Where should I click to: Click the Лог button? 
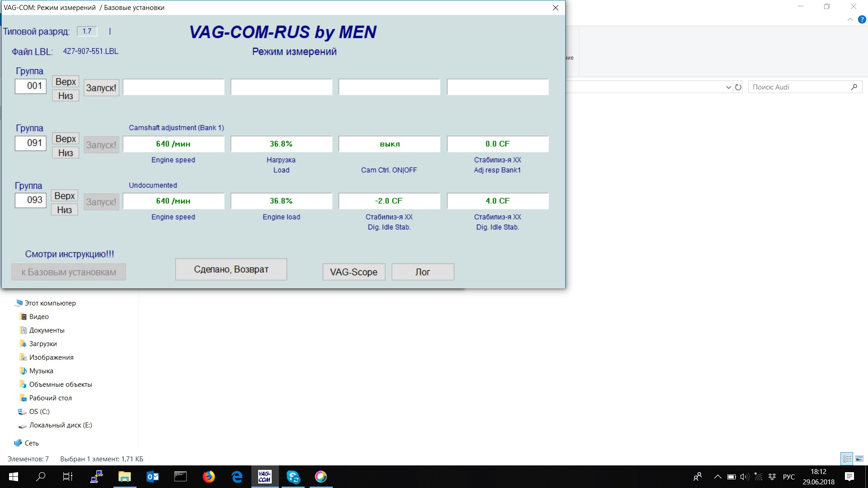[x=423, y=272]
